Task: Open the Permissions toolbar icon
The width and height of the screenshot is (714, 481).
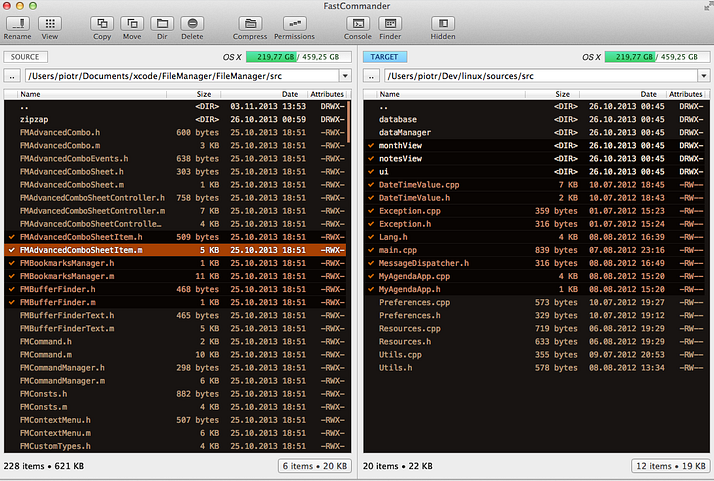Action: pos(293,23)
